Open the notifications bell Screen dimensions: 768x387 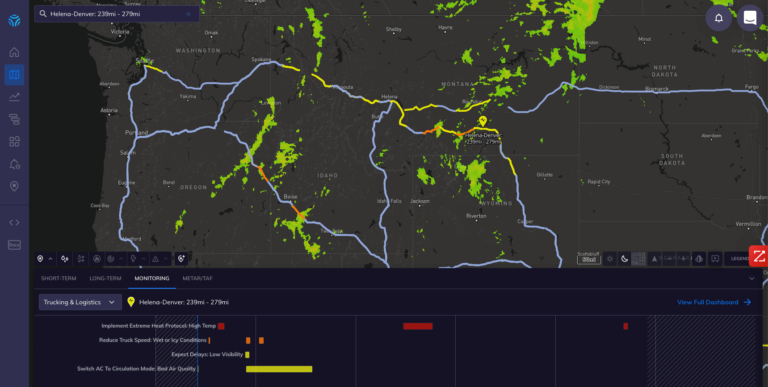[x=719, y=18]
